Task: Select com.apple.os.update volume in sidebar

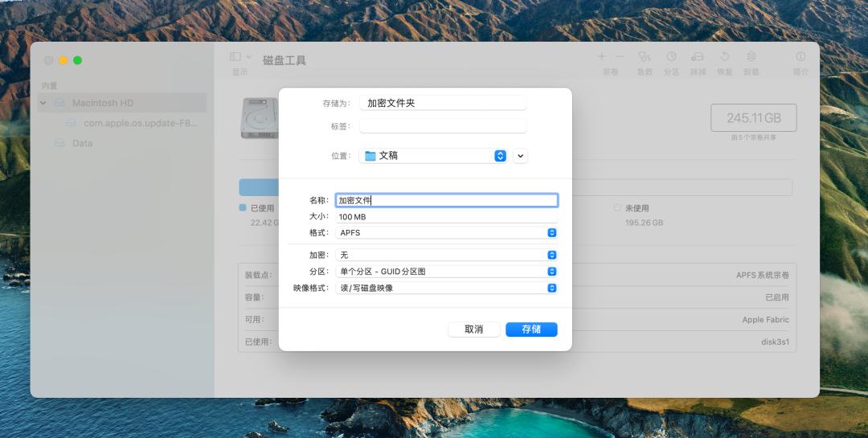Action: point(140,123)
